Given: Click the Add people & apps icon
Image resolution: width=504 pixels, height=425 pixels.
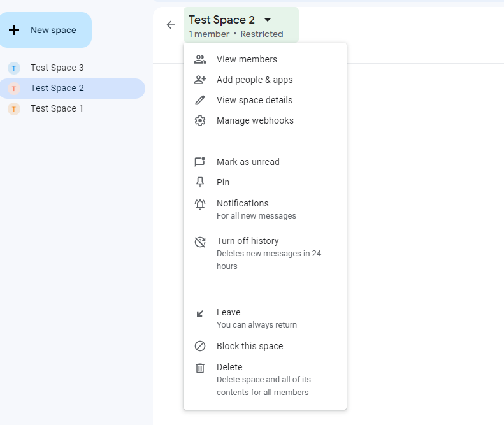Looking at the screenshot, I should 200,80.
